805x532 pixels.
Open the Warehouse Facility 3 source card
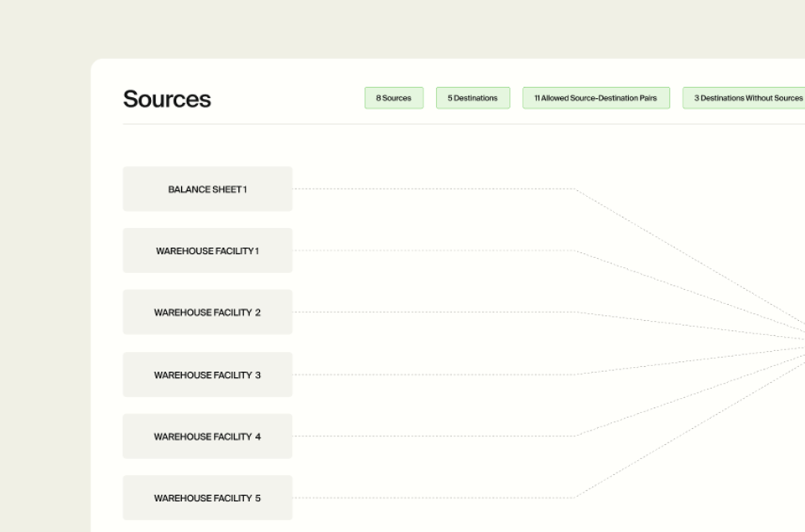(207, 374)
